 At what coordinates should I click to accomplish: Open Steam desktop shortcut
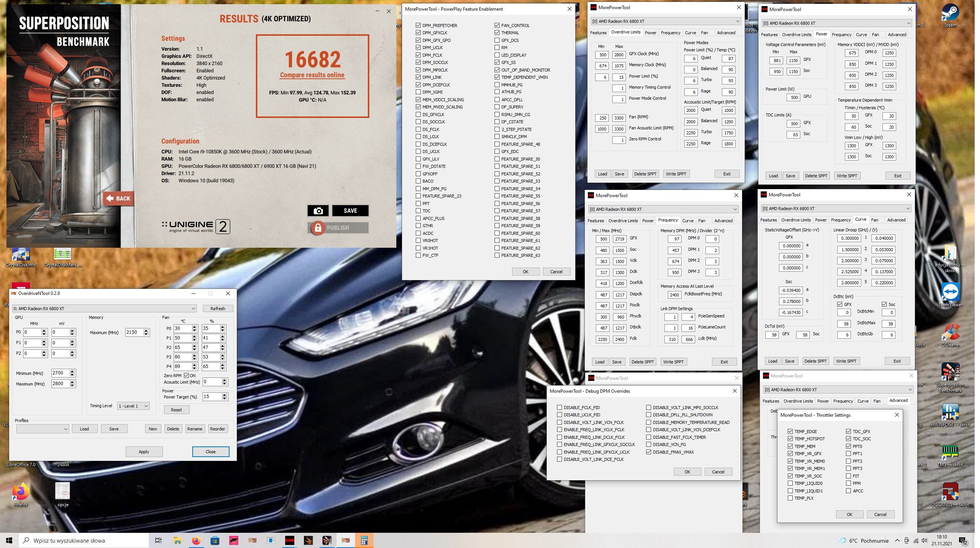[950, 15]
